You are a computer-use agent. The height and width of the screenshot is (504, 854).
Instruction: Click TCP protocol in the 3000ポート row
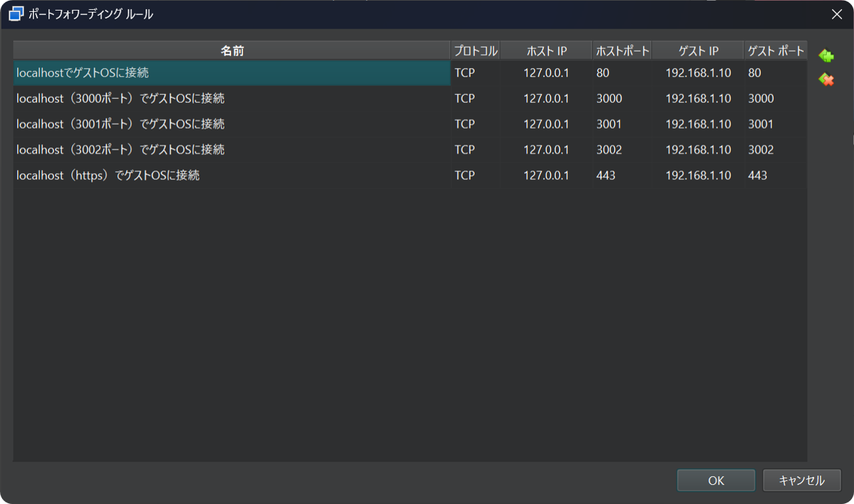(465, 98)
